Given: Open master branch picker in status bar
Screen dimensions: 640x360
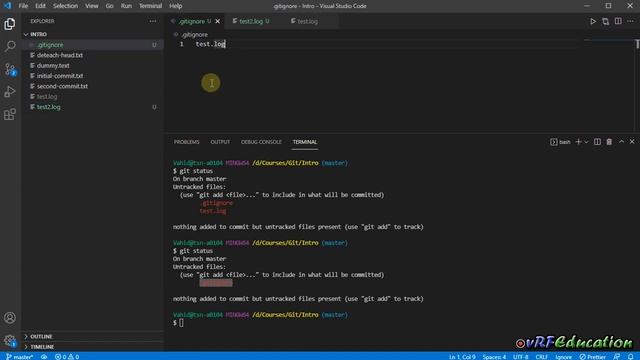Looking at the screenshot, I should coord(20,357).
